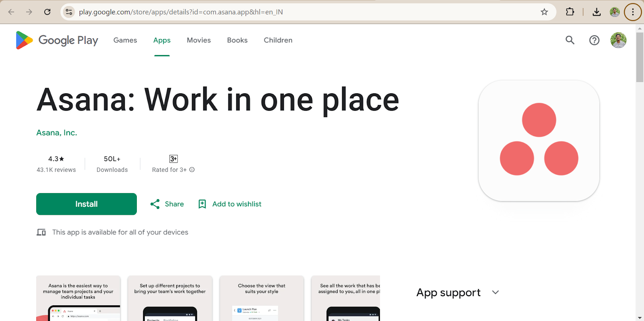Click the App support heading

click(x=448, y=292)
